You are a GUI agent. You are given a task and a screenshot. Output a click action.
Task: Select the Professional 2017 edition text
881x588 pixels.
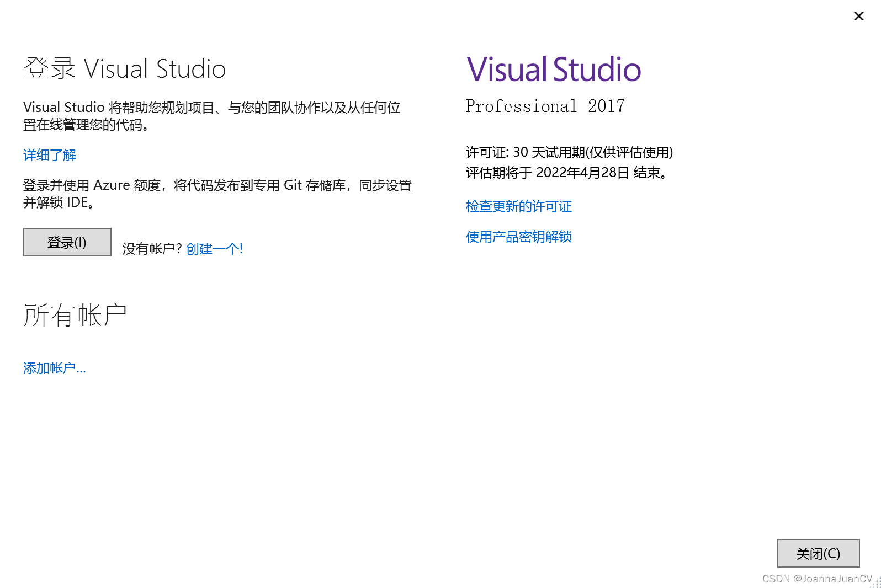[x=545, y=106]
